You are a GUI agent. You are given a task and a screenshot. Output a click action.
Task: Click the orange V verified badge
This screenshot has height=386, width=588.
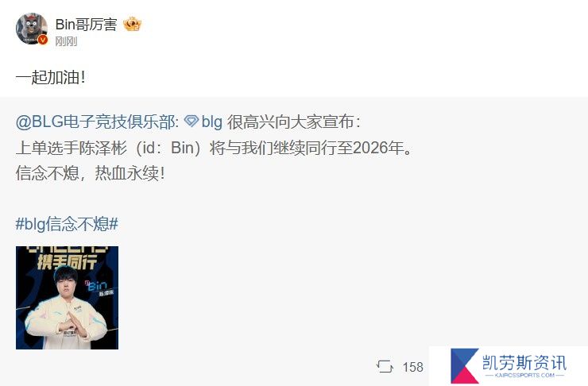(x=43, y=40)
